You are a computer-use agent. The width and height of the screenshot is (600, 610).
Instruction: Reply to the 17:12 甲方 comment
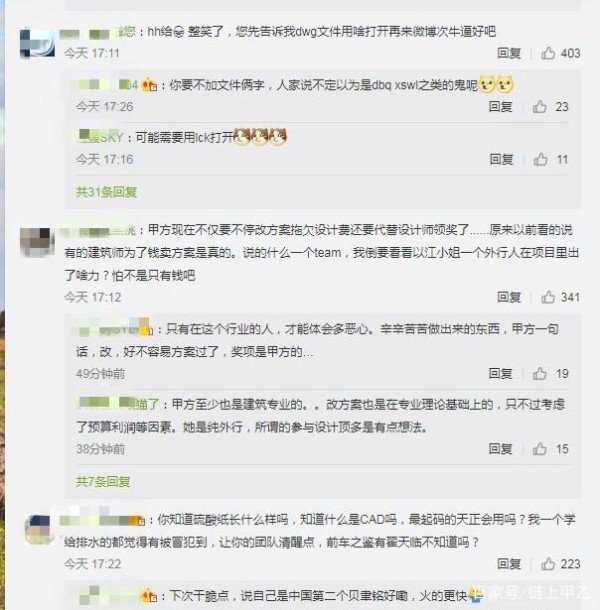coord(509,297)
